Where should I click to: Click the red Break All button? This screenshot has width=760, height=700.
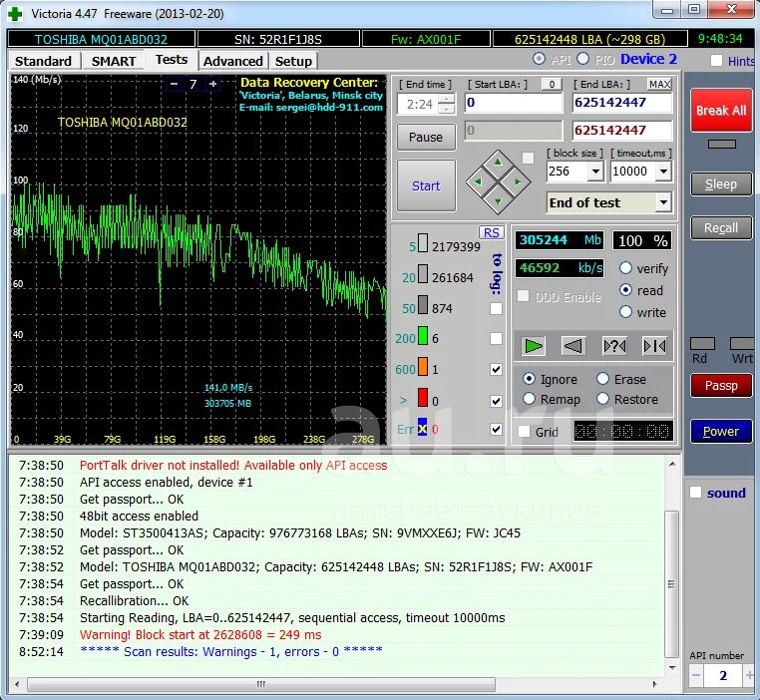tap(721, 111)
